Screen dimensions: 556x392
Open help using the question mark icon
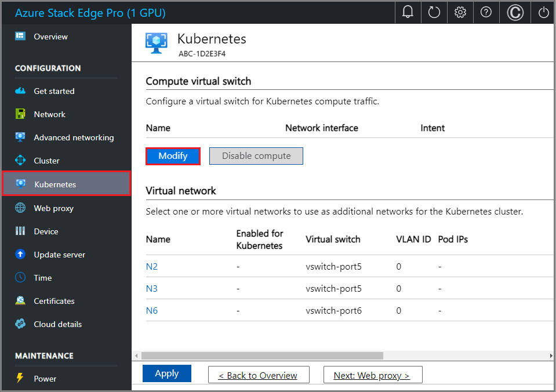coord(486,12)
